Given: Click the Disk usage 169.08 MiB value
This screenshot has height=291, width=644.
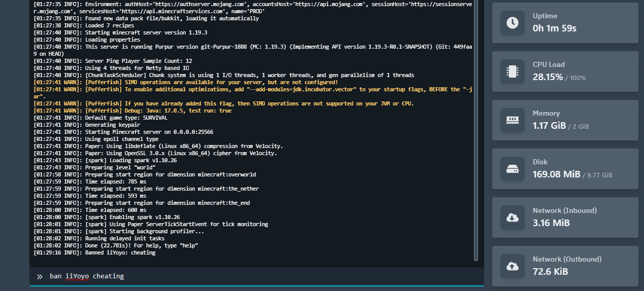Looking at the screenshot, I should tap(556, 174).
